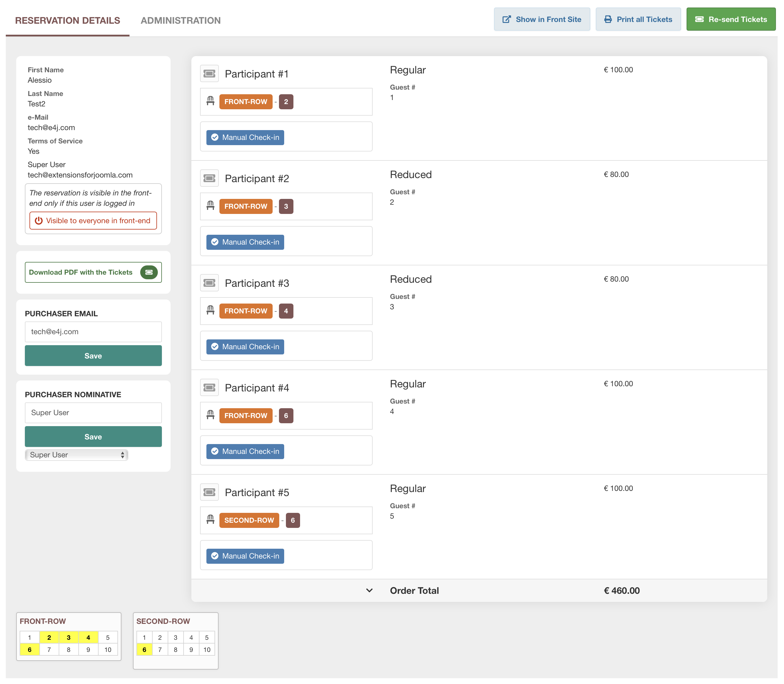This screenshot has width=784, height=684.
Task: Switch to the Reservation Details tab
Action: point(68,21)
